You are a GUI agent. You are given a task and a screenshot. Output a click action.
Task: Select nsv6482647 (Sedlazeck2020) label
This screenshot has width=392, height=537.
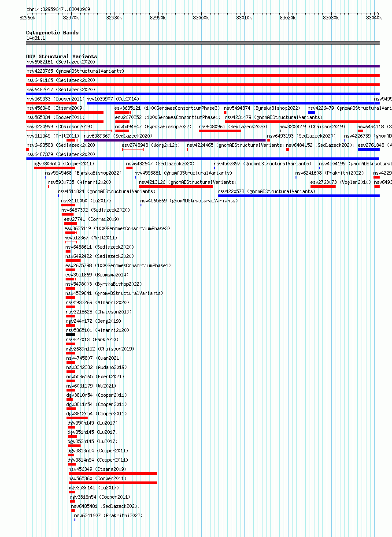pyautogui.click(x=160, y=164)
